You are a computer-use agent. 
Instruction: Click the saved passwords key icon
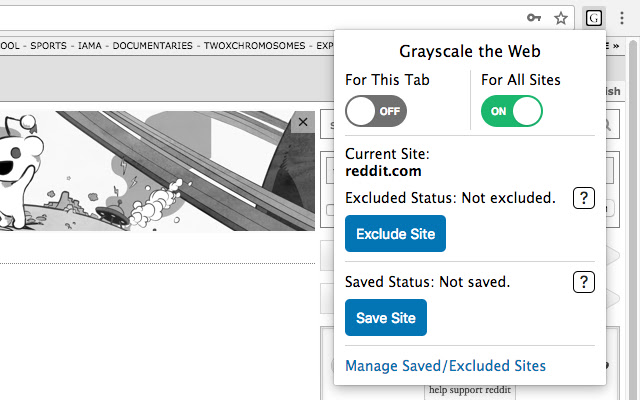point(535,18)
